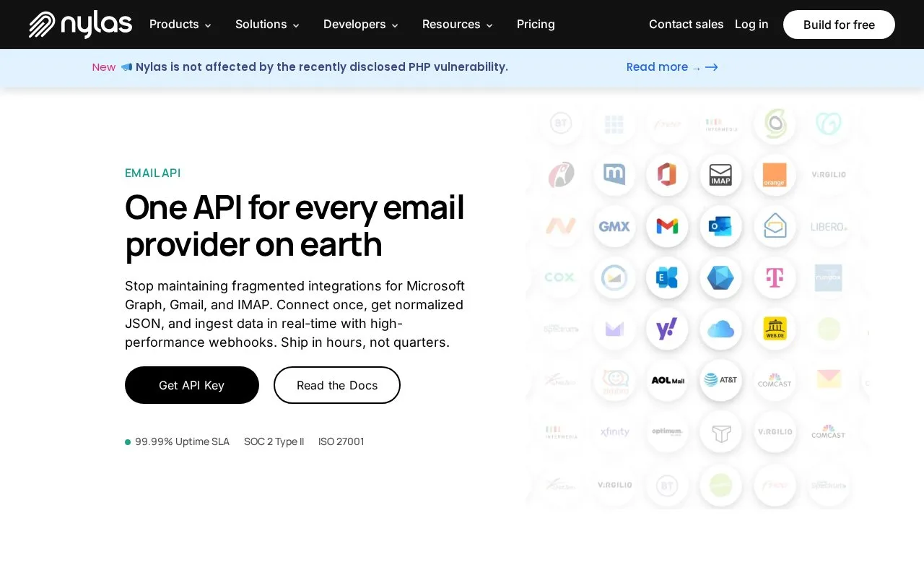This screenshot has height=578, width=924.
Task: Click the PHP vulnerability announcement text
Action: tap(322, 67)
